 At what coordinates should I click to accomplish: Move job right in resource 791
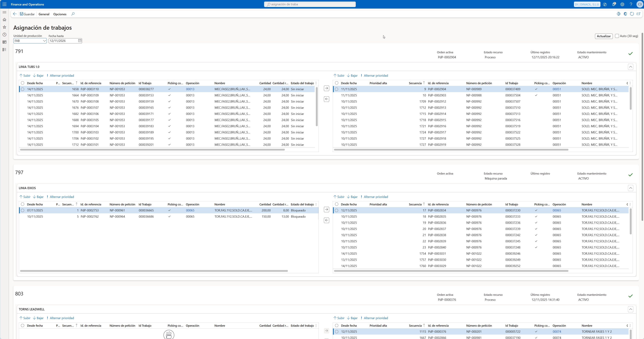tap(326, 88)
